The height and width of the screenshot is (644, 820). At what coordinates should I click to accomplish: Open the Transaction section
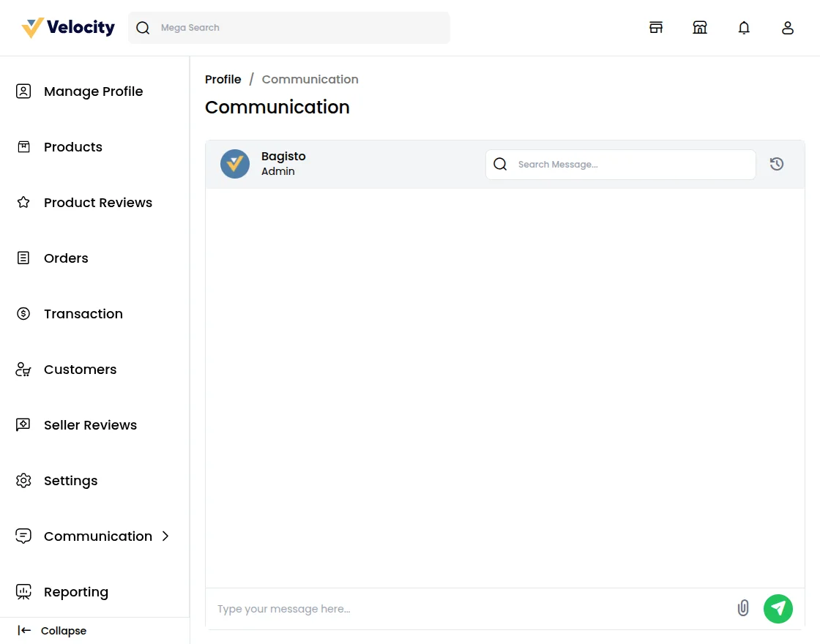[83, 313]
